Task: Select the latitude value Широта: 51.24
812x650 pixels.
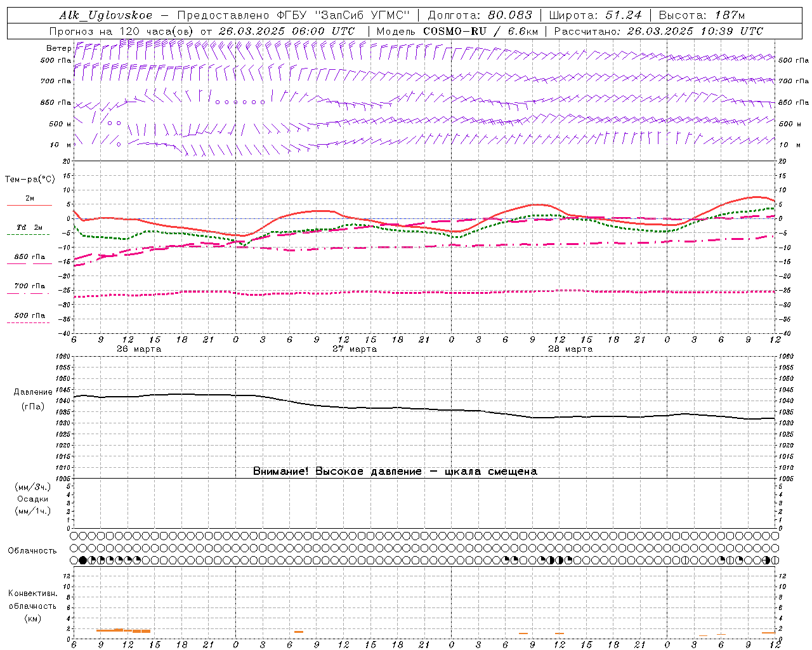Action: pyautogui.click(x=595, y=15)
